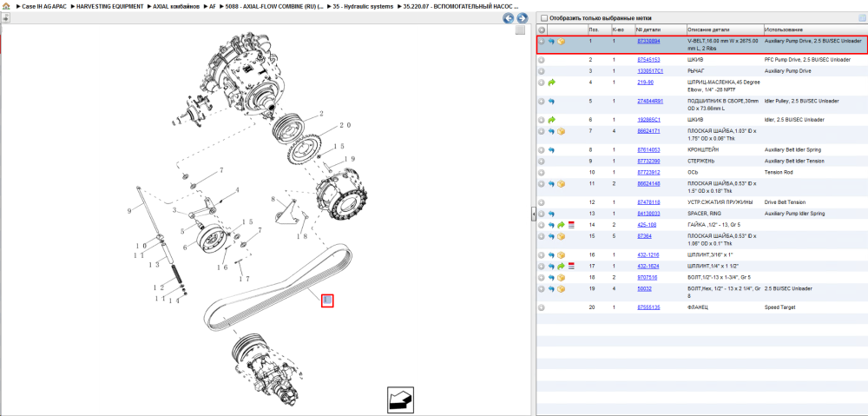
Task: Open part number link 274844R91
Action: coord(650,102)
